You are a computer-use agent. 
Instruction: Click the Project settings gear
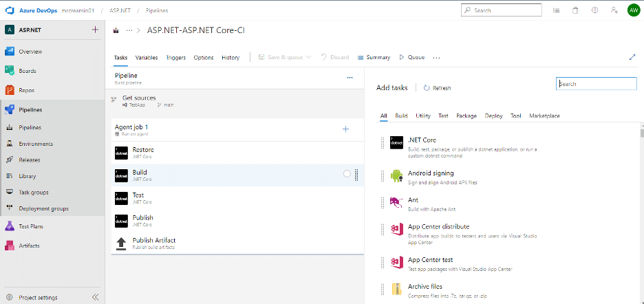[x=10, y=297]
